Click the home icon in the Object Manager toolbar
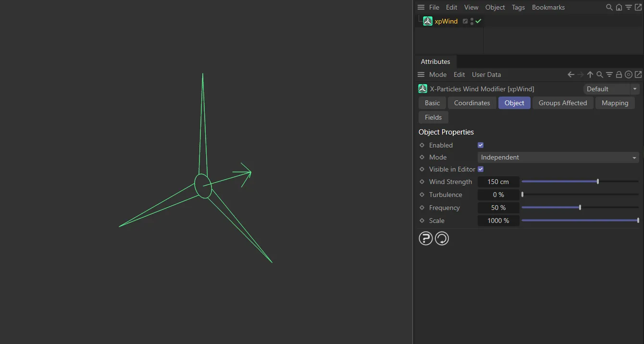644x344 pixels. (x=619, y=7)
